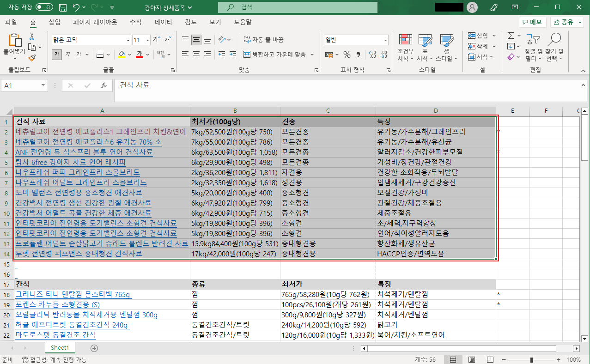This screenshot has height=364, width=590.
Task: Click the red font color 가 icon
Action: pos(140,55)
